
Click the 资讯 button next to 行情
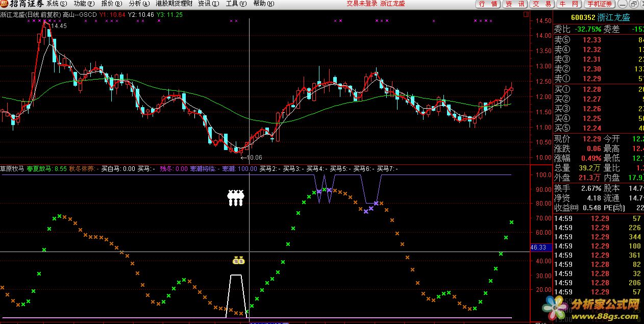pyautogui.click(x=514, y=4)
